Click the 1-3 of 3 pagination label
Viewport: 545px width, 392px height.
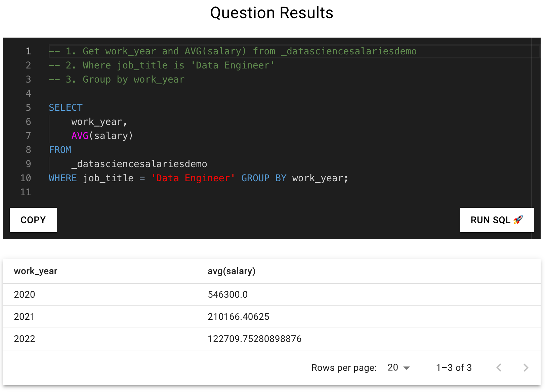[x=454, y=367]
